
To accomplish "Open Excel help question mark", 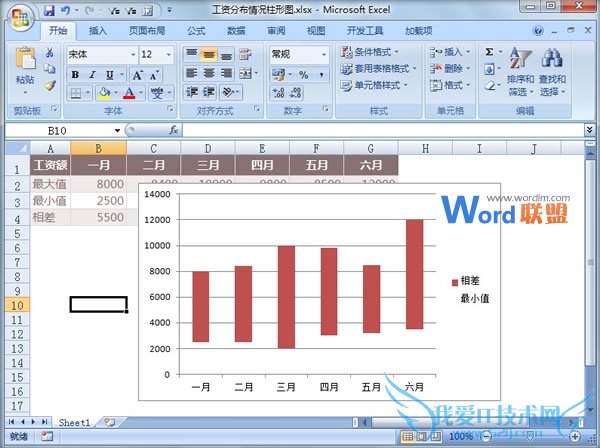I will tap(538, 31).
